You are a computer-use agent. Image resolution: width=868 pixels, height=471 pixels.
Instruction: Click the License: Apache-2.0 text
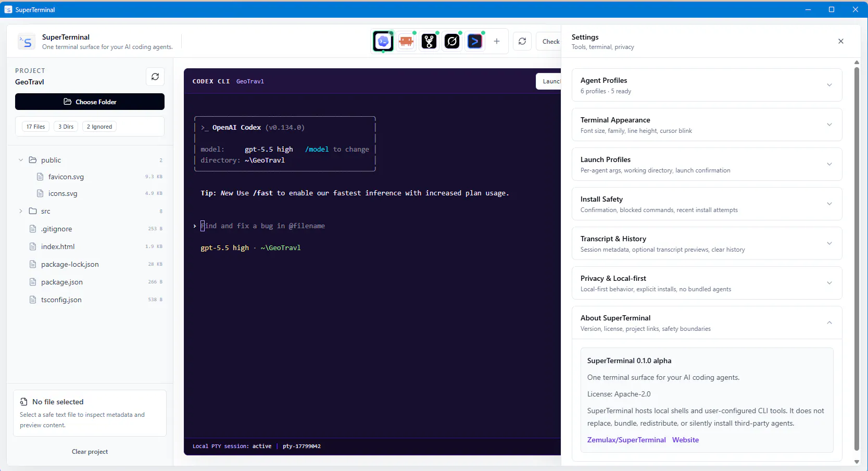[x=619, y=394]
